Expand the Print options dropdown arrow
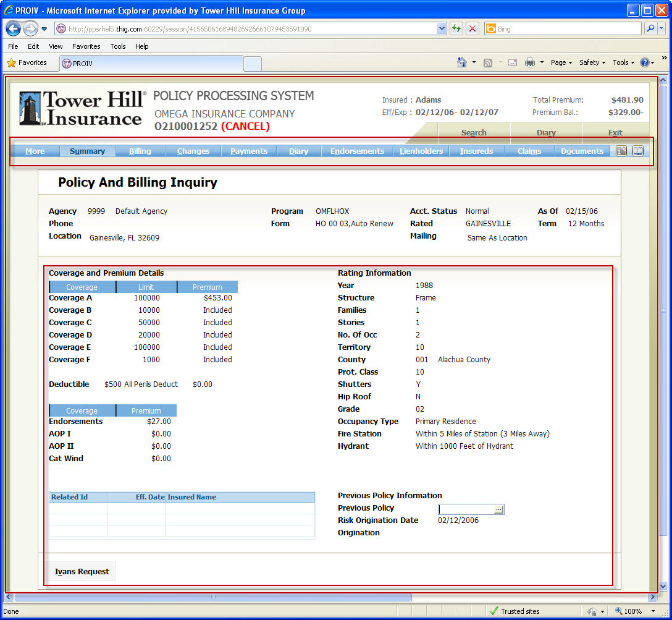This screenshot has height=620, width=672. click(x=542, y=62)
